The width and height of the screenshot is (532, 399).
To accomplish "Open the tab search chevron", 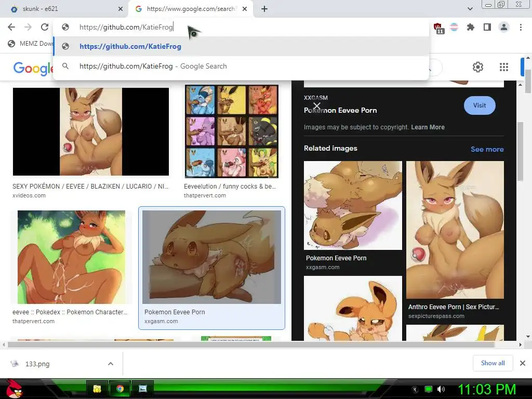I will click(x=470, y=9).
